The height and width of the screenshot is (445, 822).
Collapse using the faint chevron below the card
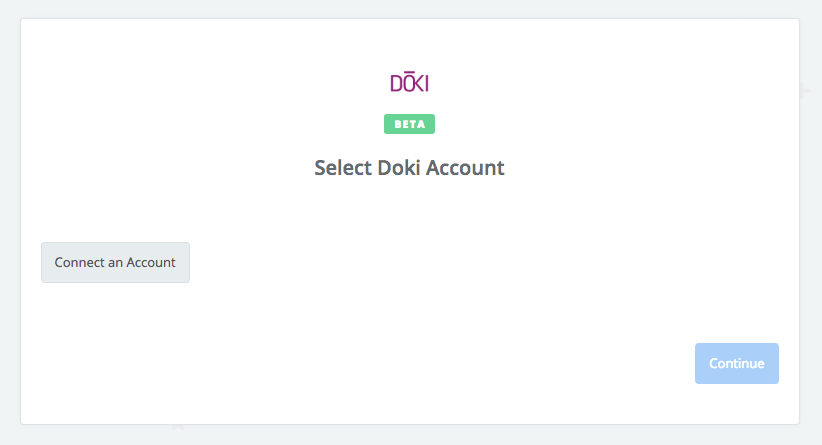click(x=178, y=428)
